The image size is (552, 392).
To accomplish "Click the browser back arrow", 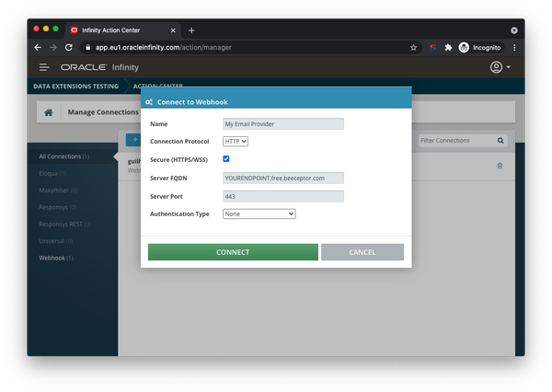I will click(x=38, y=47).
